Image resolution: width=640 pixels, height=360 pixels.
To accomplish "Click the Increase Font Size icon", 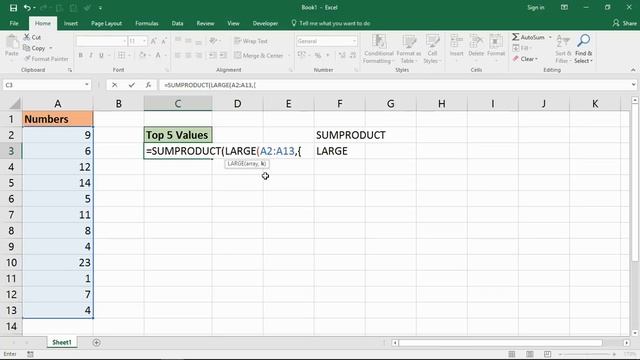I will (153, 41).
